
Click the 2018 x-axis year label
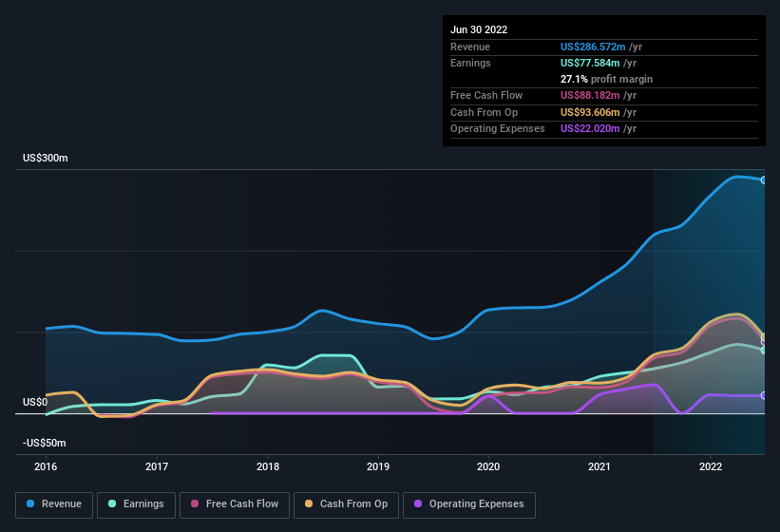pyautogui.click(x=268, y=466)
